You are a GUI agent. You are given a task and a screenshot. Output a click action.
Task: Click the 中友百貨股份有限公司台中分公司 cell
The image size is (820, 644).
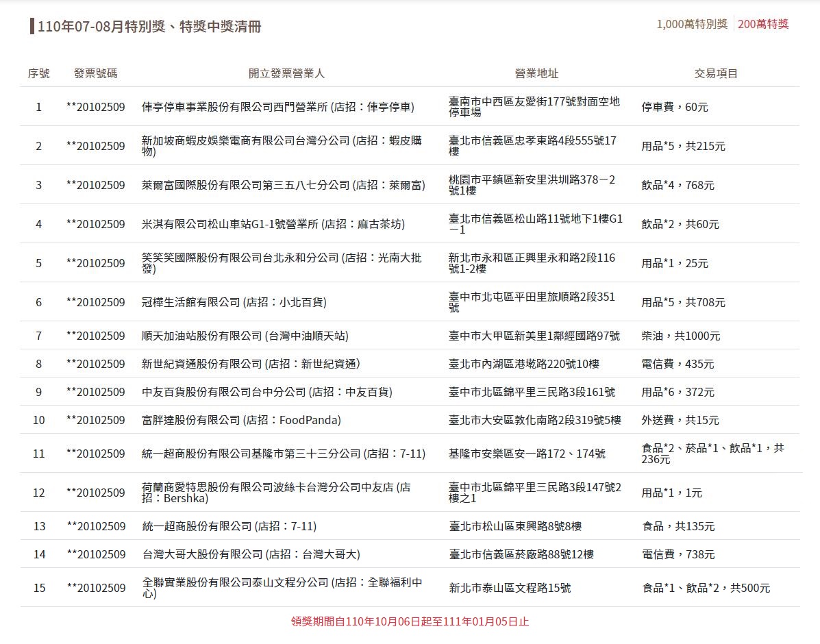tap(266, 392)
